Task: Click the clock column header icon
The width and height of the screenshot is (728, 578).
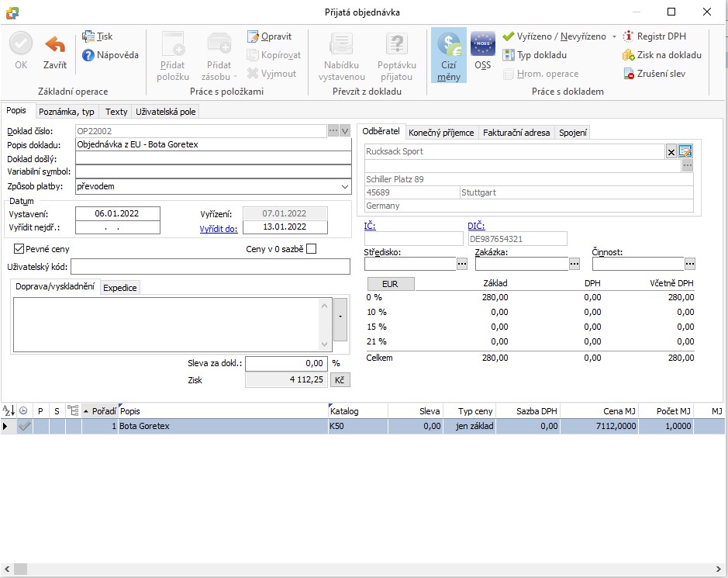Action: coord(23,410)
